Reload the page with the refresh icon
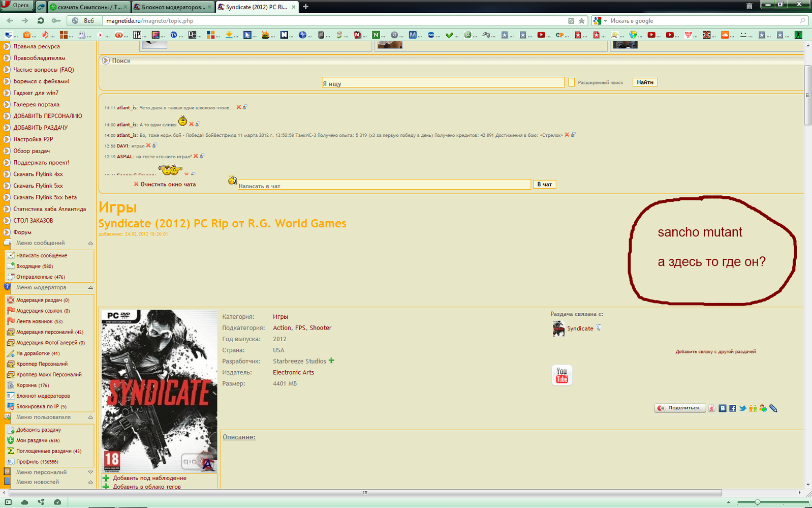This screenshot has width=812, height=508. coord(41,21)
